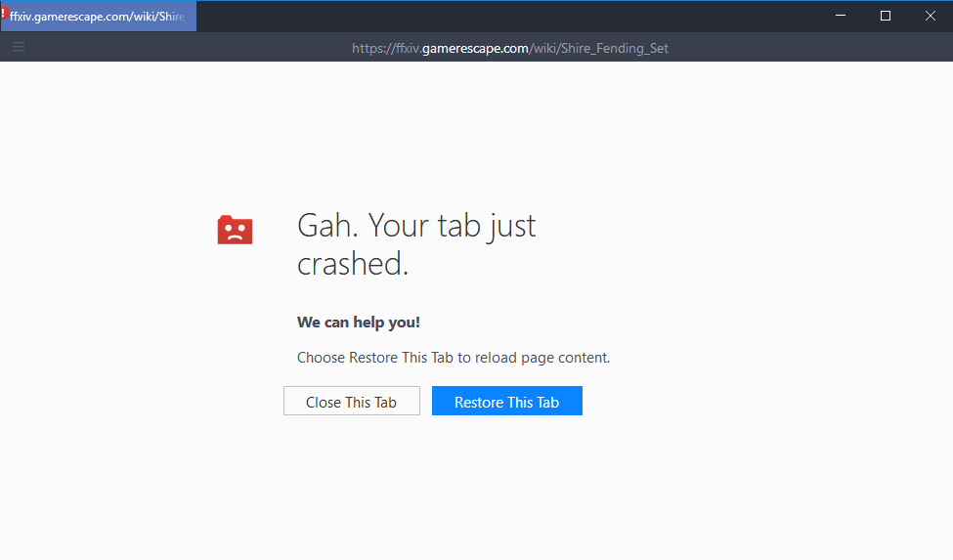Screen dimensions: 953x560
Task: Close the browser window
Action: tap(931, 16)
